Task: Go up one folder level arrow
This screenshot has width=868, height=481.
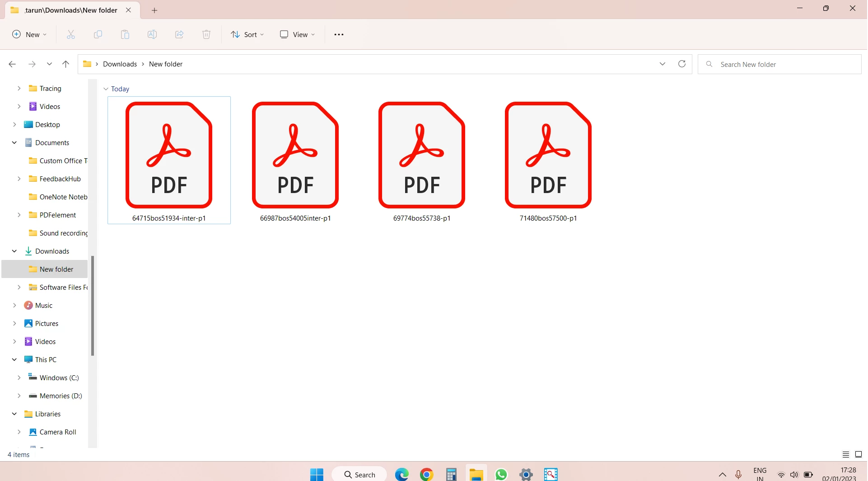Action: pos(65,64)
